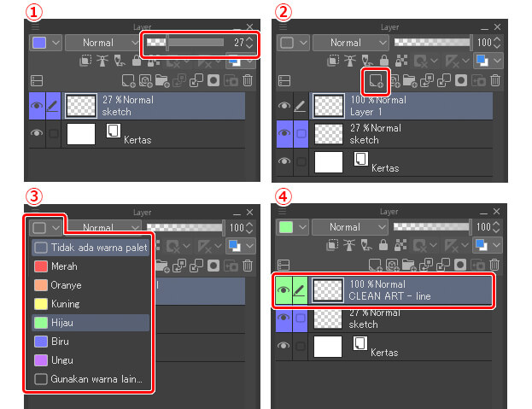
Task: Click Create Layer Mask icon in panel 2
Action: 461,80
